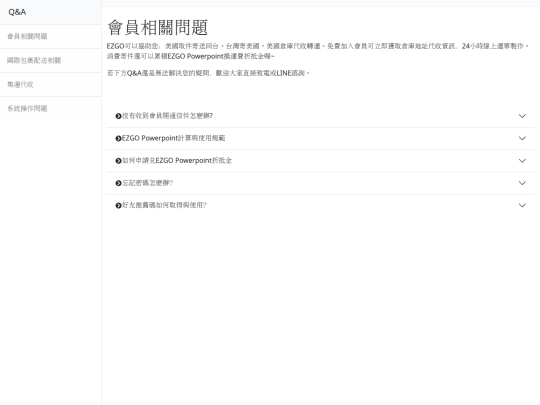The width and height of the screenshot is (540, 405).
Task: Open question 好友推薦碼如何取得與使用?
Action: (321, 206)
